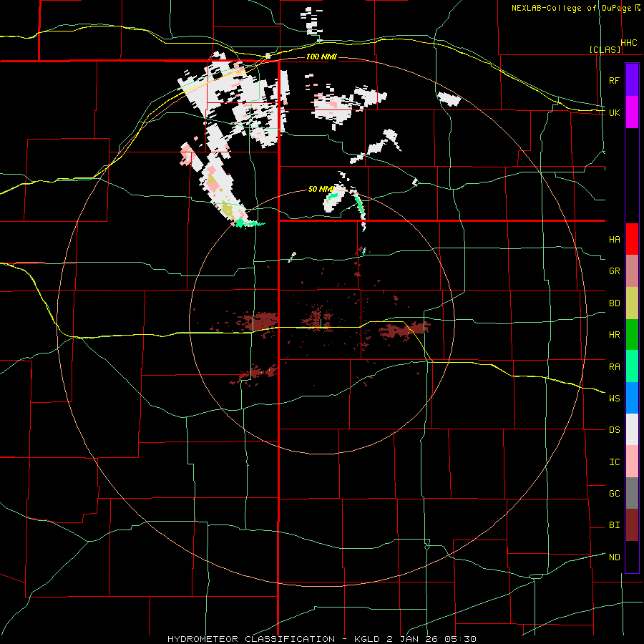Click the ND legend label

tap(614, 557)
